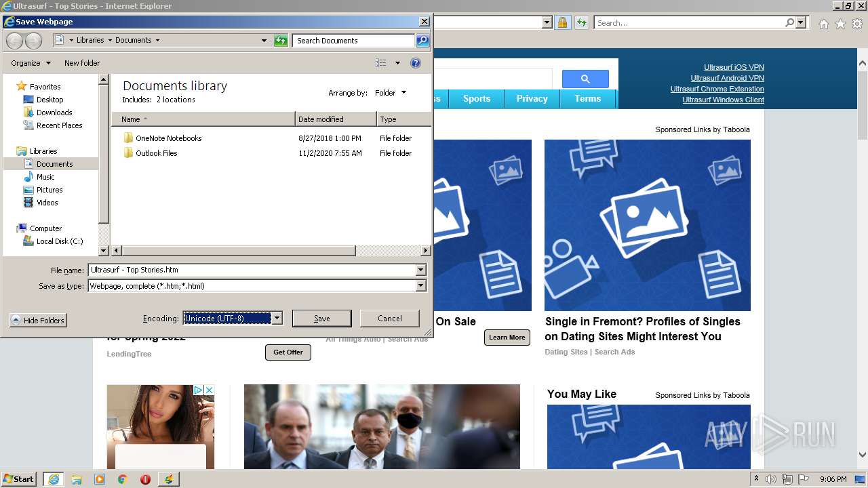Open the view options dropdown arrow
The width and height of the screenshot is (868, 488).
point(397,63)
